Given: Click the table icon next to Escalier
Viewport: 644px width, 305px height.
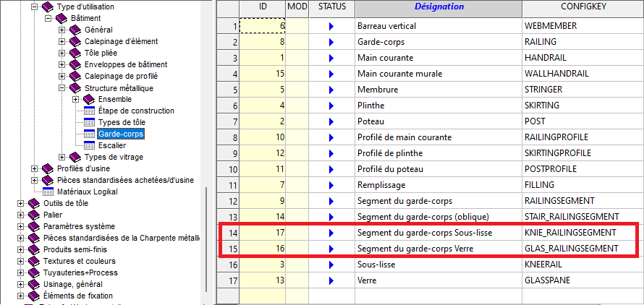Looking at the screenshot, I should (x=89, y=145).
